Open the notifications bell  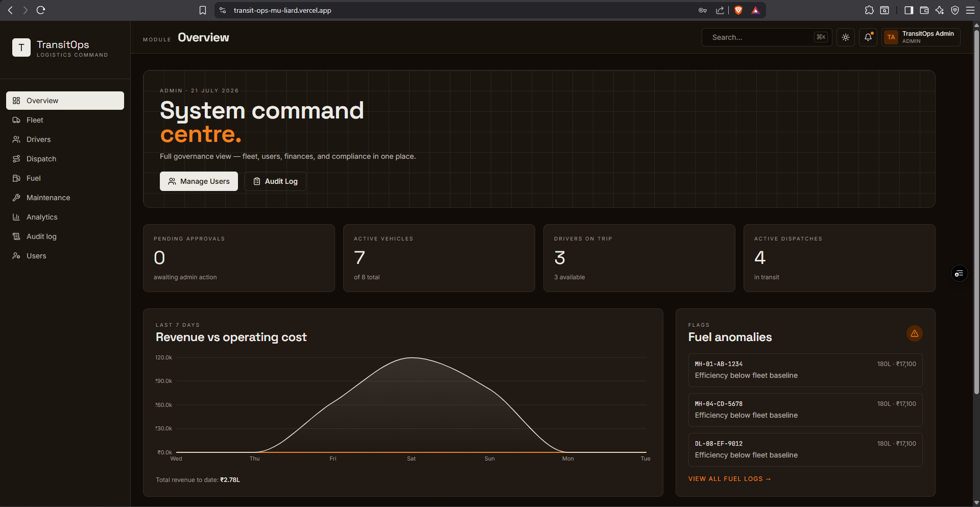pyautogui.click(x=868, y=37)
